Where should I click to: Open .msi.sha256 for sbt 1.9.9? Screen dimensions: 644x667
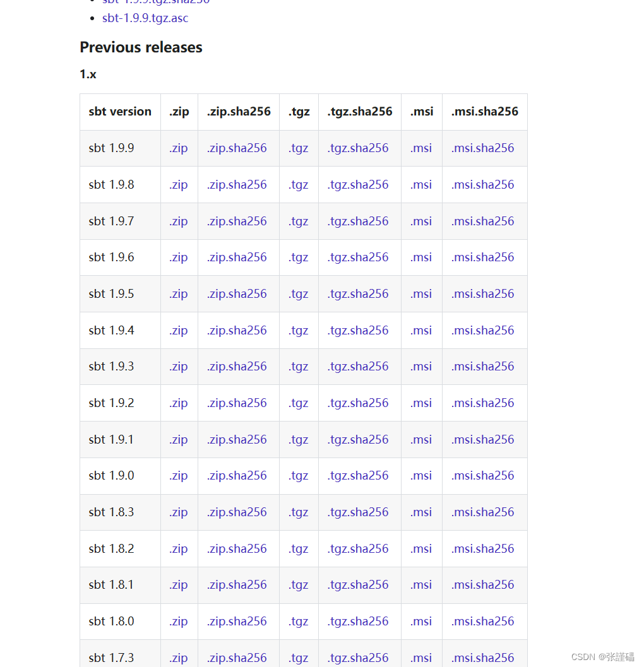click(482, 148)
